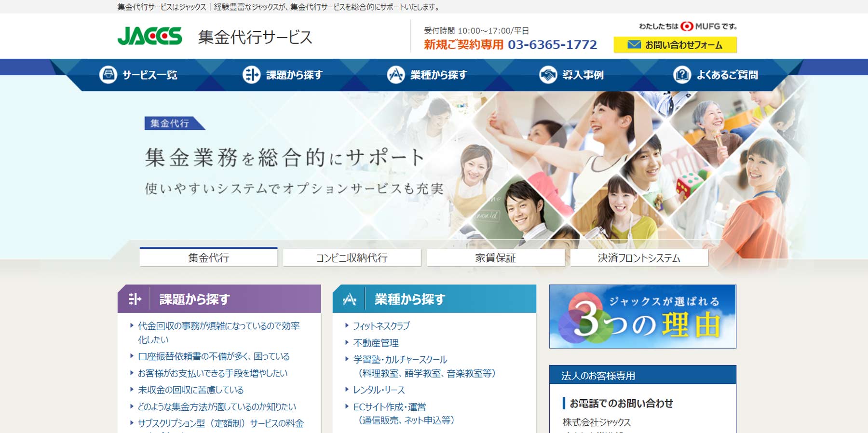Open サブスクリプション型サービス link
This screenshot has height=433, width=868.
click(x=220, y=423)
